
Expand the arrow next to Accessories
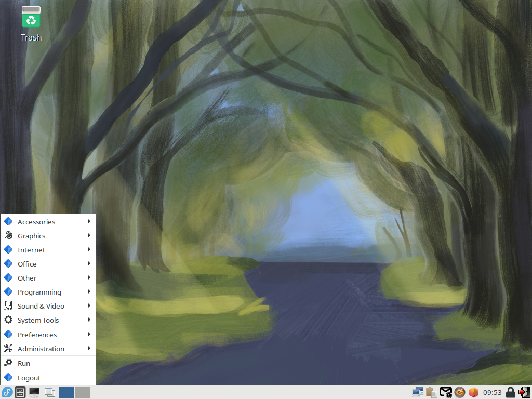tap(89, 221)
